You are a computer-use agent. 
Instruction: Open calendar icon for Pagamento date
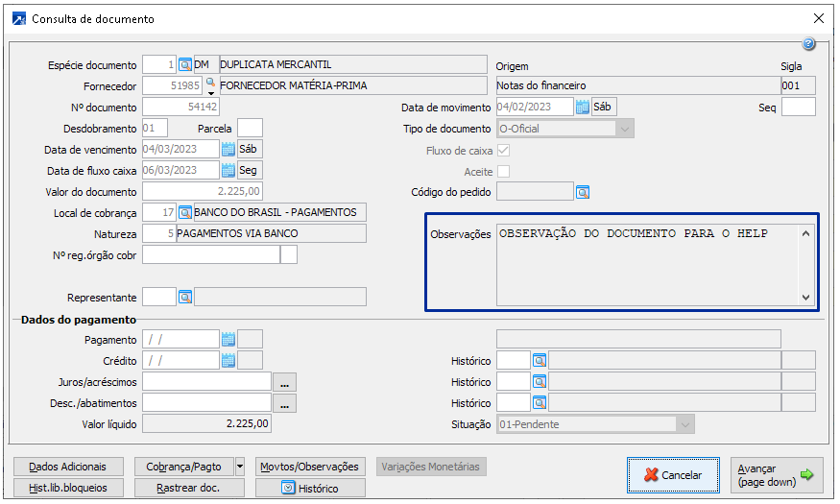point(228,339)
